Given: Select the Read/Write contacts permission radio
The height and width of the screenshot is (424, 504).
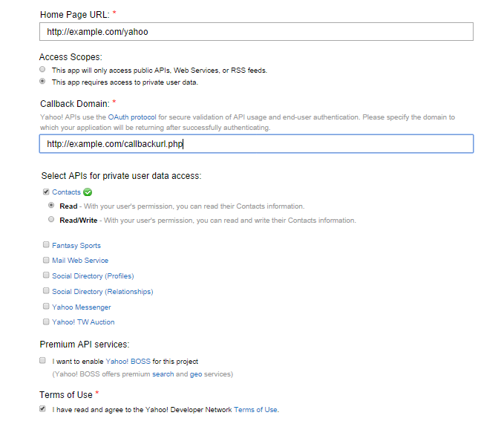Looking at the screenshot, I should 51,220.
